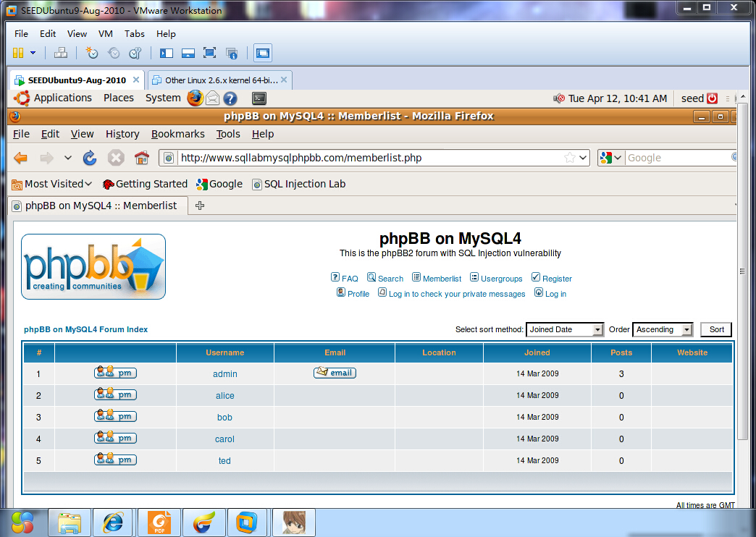Viewport: 756px width, 537px height.
Task: Open the forum Search link
Action: coord(385,278)
